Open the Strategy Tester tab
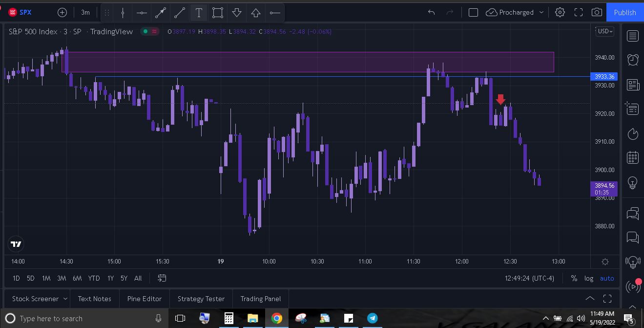Screen dimensions: 644x328 point(201,299)
